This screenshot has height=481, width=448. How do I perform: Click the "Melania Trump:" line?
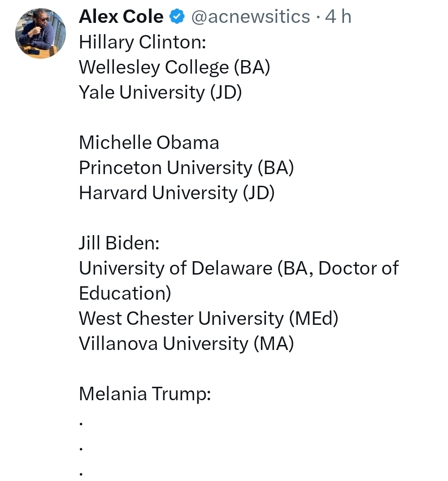click(145, 394)
